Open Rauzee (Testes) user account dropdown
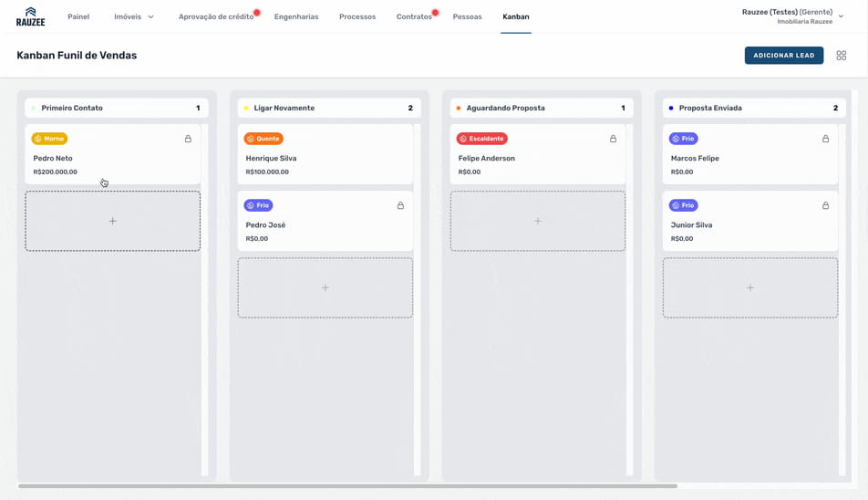The width and height of the screenshot is (868, 500). tap(792, 16)
